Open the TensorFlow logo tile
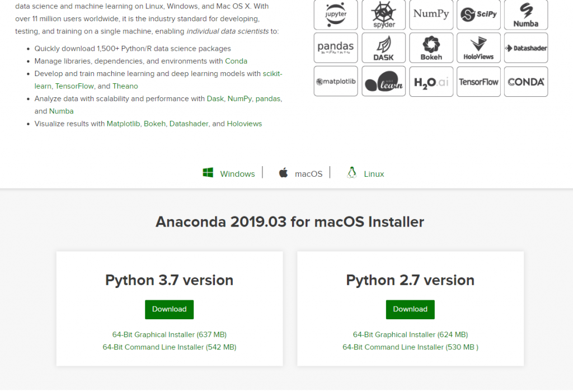 click(478, 82)
